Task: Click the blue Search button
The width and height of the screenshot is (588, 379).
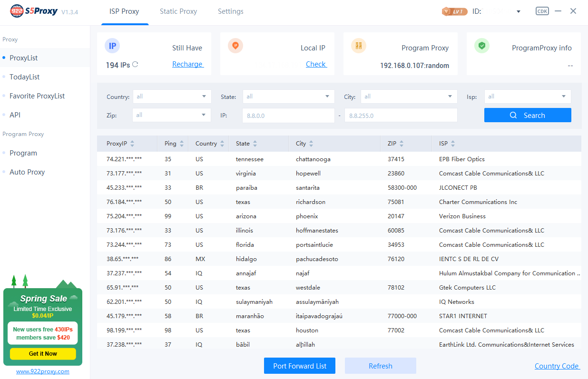Action: [x=528, y=115]
